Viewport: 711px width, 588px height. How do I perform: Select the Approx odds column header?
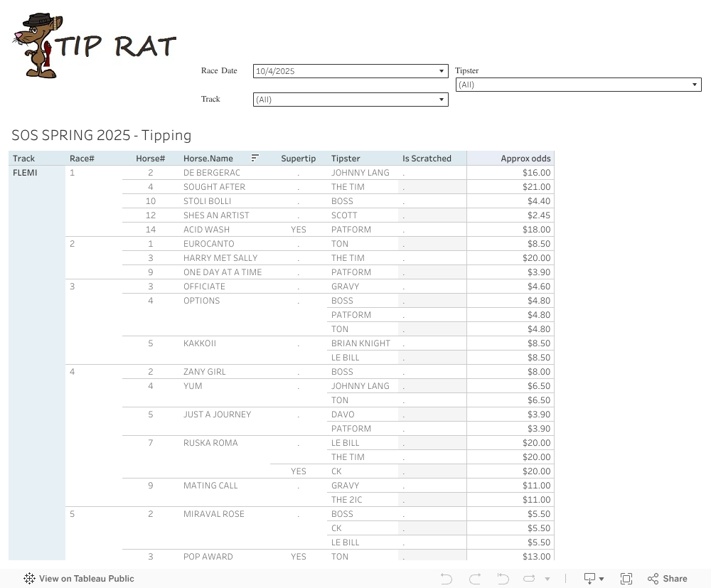pos(525,159)
